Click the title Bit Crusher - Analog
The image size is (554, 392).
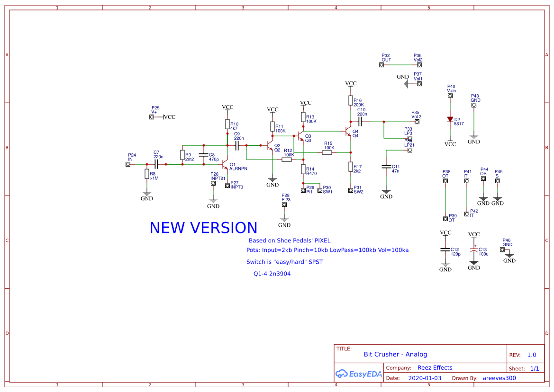click(x=396, y=354)
